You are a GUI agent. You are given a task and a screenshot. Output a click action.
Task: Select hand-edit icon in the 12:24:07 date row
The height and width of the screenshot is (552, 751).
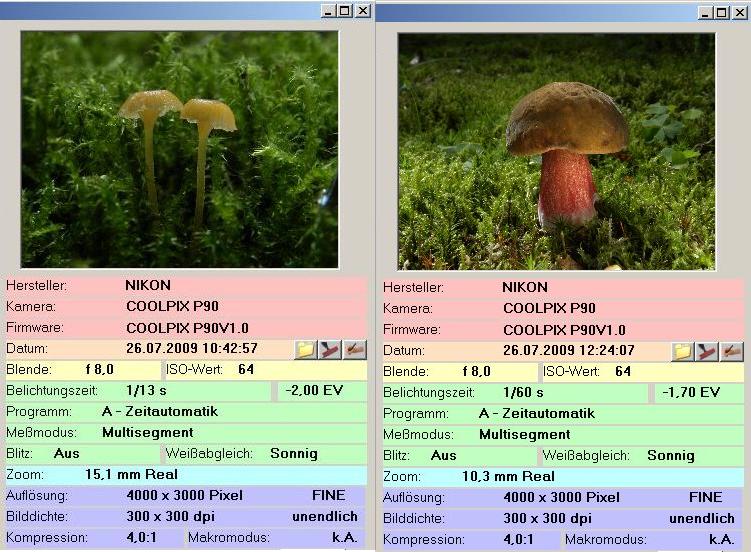(732, 351)
